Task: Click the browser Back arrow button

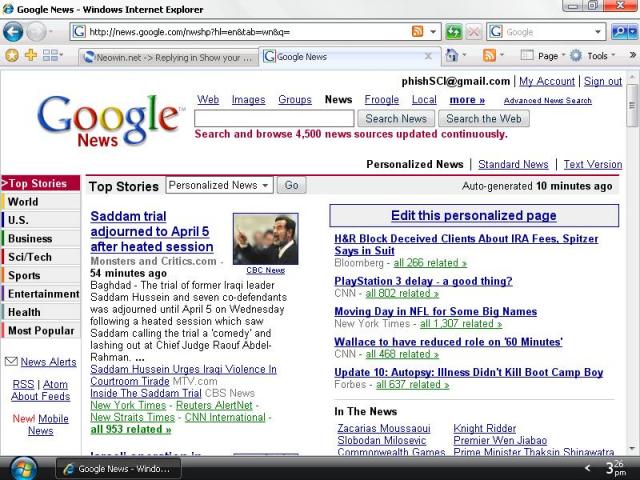Action: coord(13,32)
